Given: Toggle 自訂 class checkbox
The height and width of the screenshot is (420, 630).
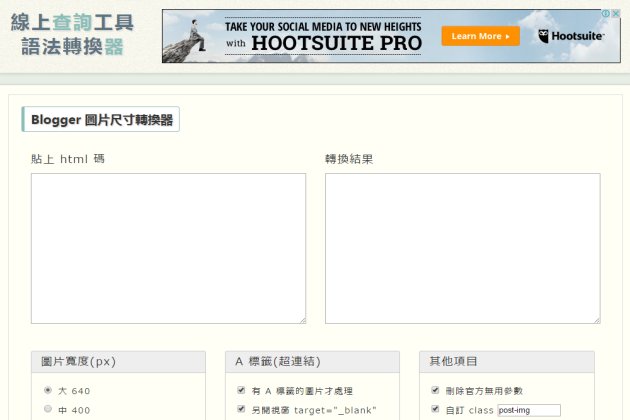Looking at the screenshot, I should click(x=435, y=409).
